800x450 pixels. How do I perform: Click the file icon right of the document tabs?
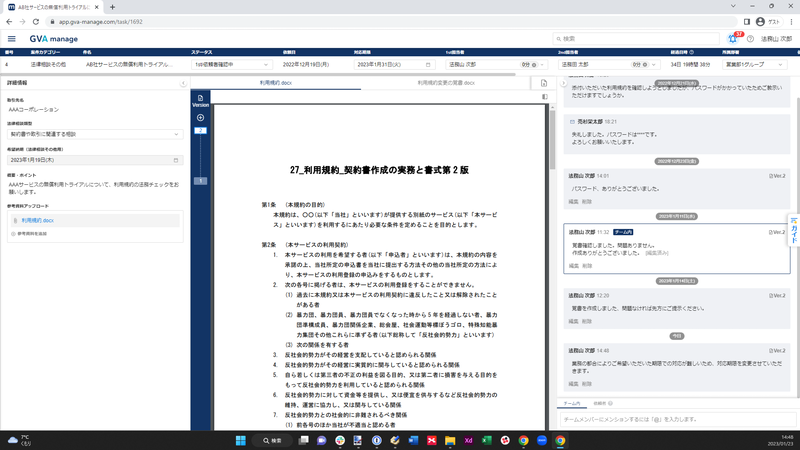pos(543,83)
